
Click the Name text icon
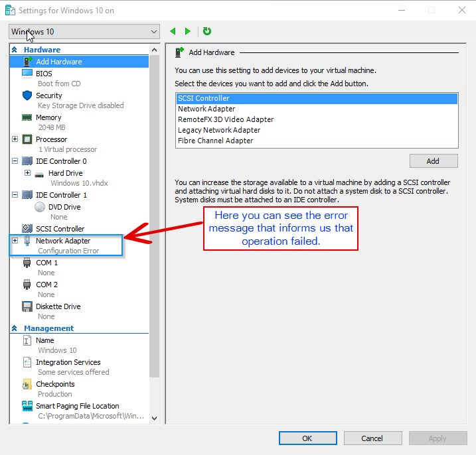tap(27, 340)
